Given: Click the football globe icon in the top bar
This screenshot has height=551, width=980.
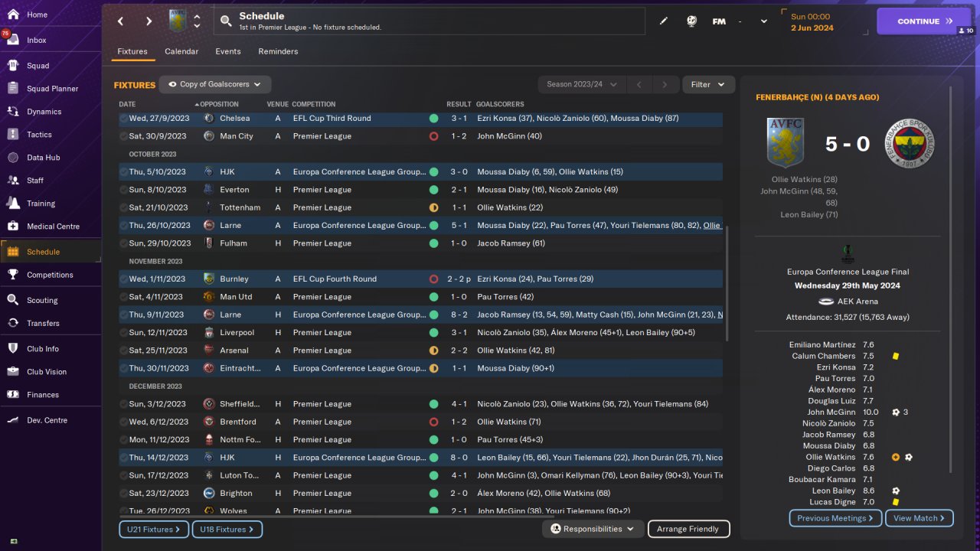Looking at the screenshot, I should coord(691,21).
